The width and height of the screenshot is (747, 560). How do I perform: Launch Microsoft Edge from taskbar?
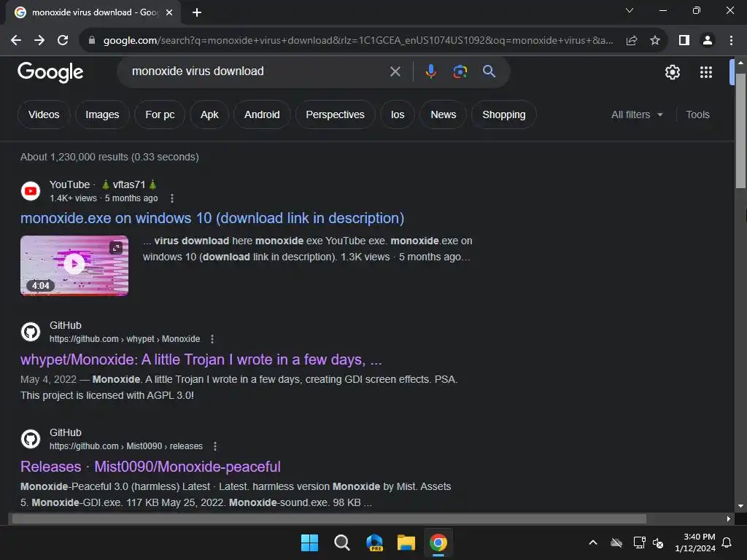[374, 542]
